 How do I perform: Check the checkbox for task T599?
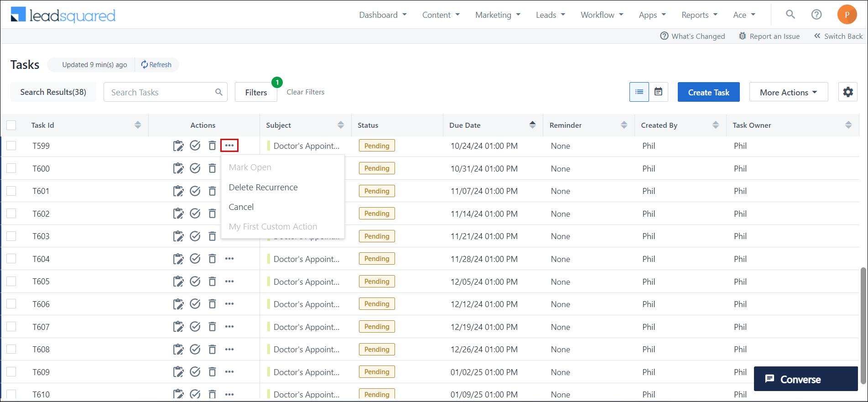click(x=11, y=146)
